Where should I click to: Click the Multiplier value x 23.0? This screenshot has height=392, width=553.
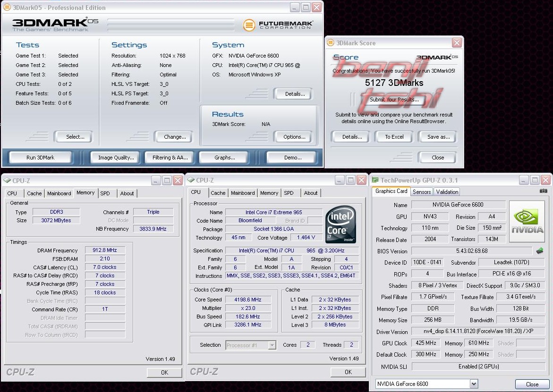click(x=247, y=308)
